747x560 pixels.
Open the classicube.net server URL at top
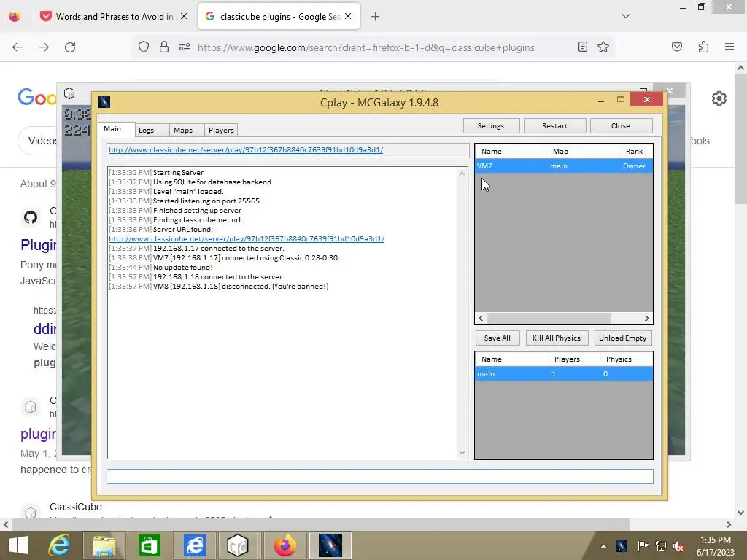[x=246, y=150]
